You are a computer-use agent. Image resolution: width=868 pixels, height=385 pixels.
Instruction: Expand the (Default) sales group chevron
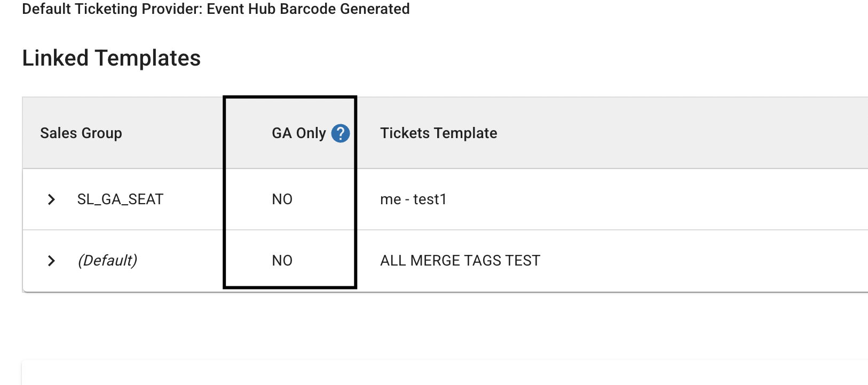click(51, 261)
